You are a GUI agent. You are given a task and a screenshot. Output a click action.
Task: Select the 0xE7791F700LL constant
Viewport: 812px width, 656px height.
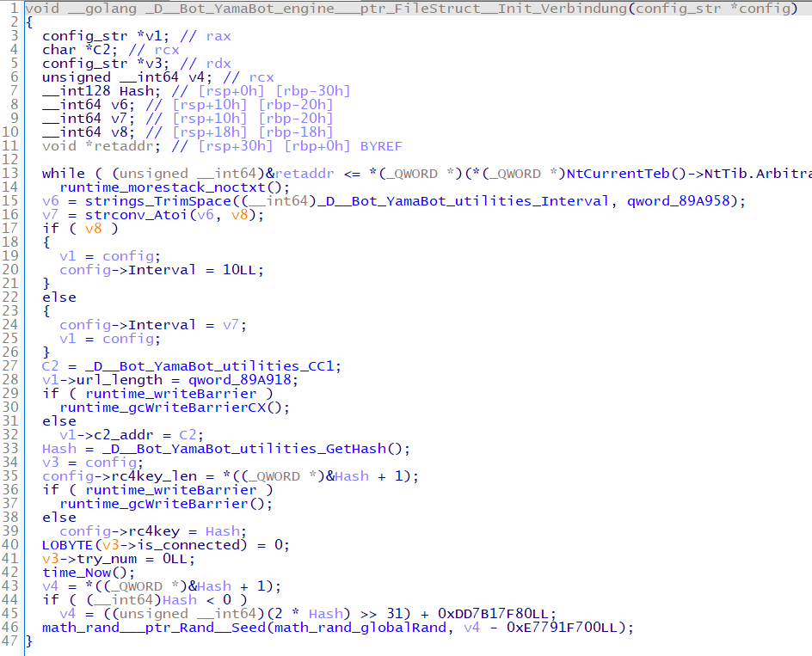(x=562, y=628)
